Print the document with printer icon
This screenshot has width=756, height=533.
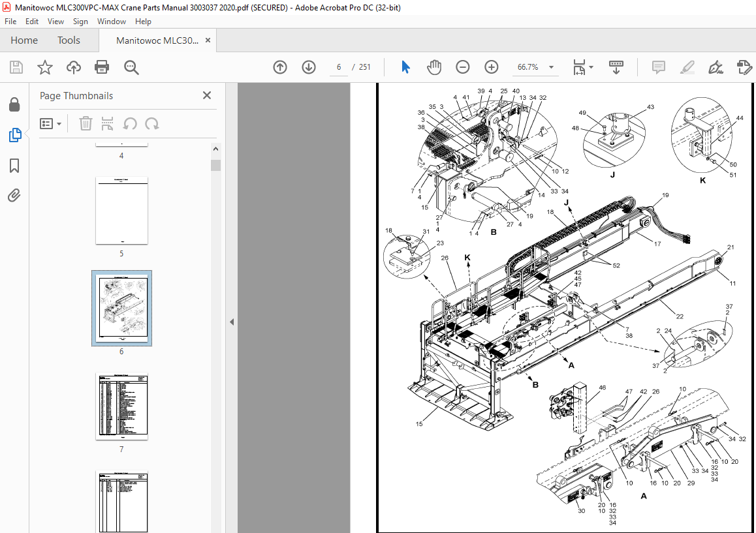[102, 67]
